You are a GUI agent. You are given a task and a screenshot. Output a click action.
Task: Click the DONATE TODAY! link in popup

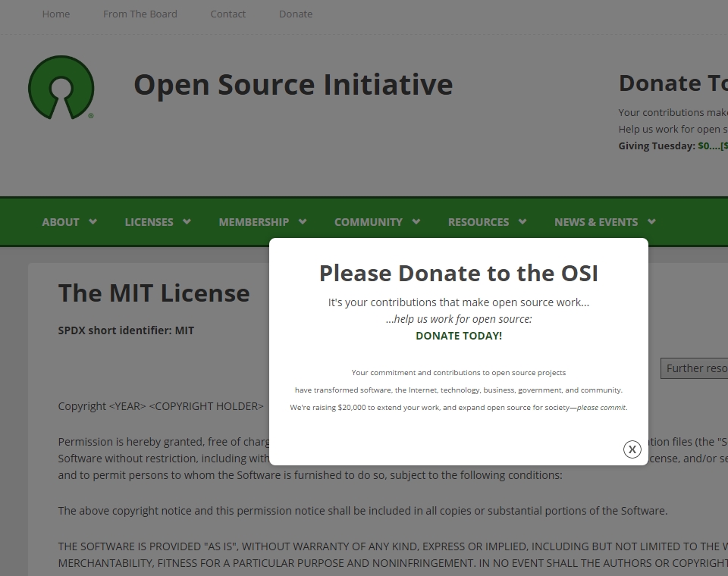click(x=459, y=336)
